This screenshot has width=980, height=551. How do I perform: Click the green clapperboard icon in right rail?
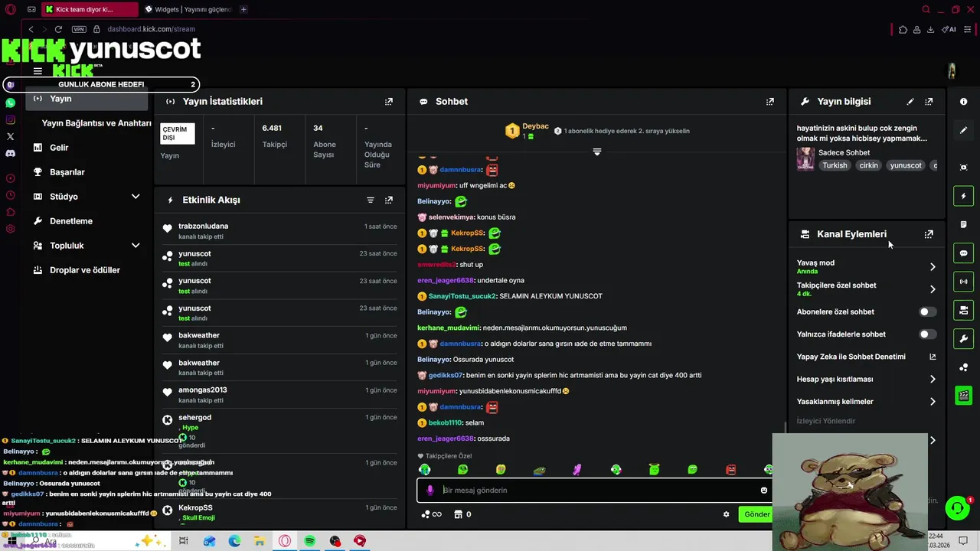963,395
